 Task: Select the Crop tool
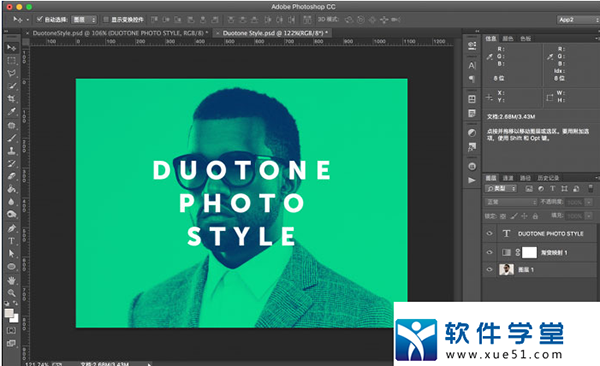[x=11, y=99]
